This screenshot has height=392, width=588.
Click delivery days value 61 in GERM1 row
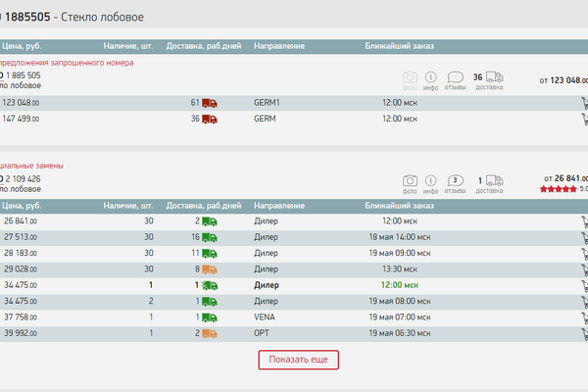point(195,103)
